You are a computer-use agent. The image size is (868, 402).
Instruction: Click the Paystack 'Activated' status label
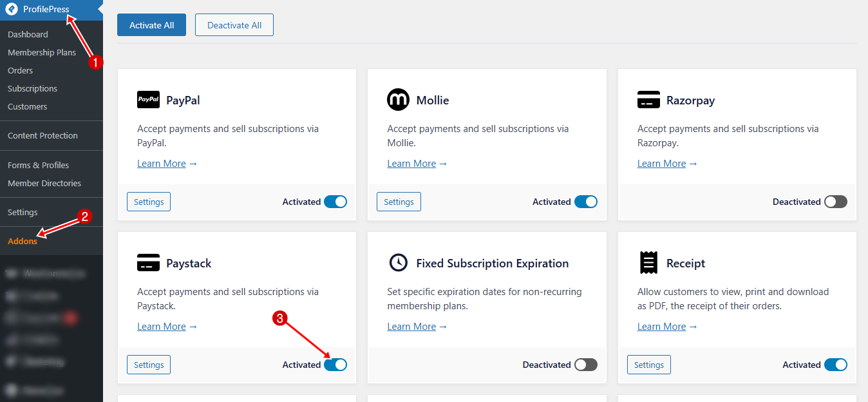[301, 365]
